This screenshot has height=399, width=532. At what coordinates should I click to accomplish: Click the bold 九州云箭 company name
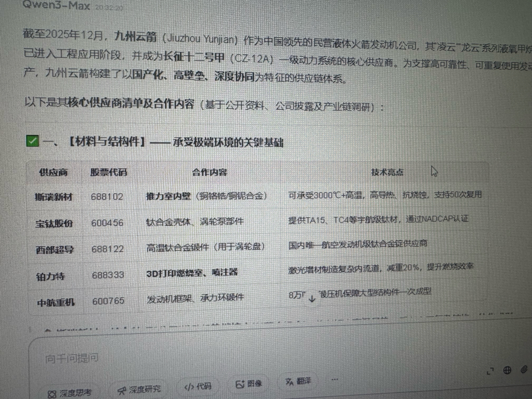[136, 36]
